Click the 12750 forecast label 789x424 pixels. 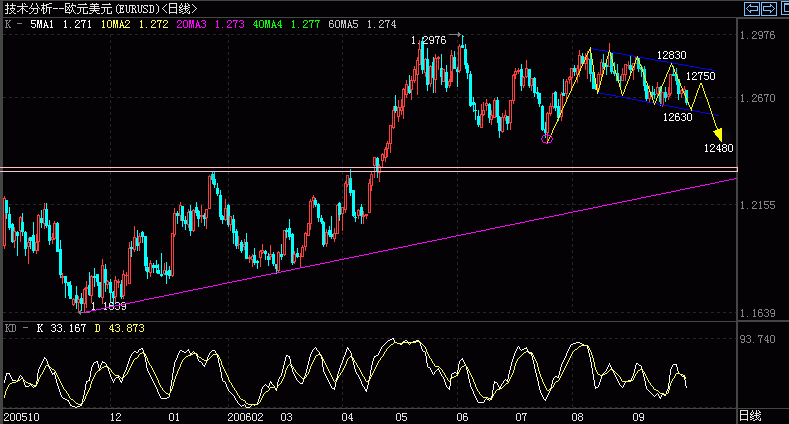point(700,76)
